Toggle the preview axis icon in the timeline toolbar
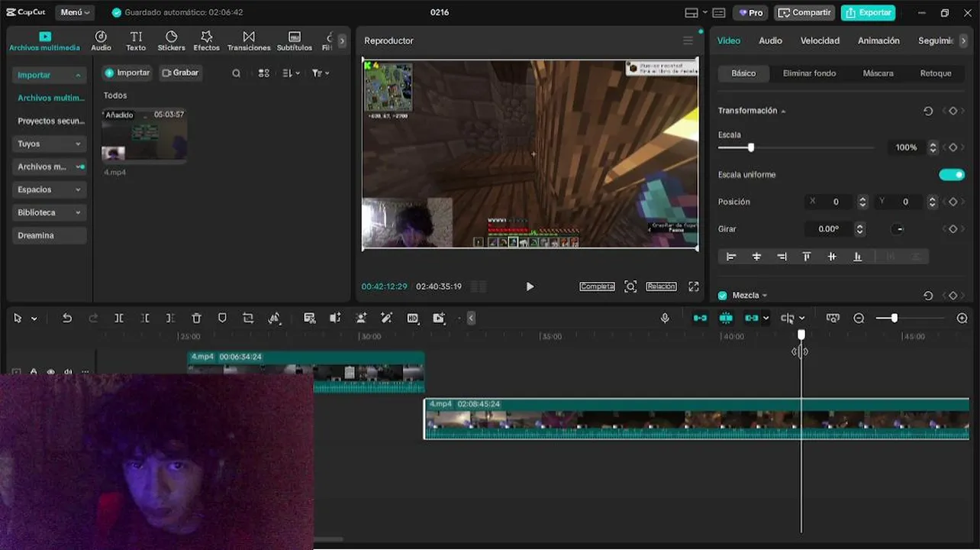980x550 pixels. pos(788,318)
